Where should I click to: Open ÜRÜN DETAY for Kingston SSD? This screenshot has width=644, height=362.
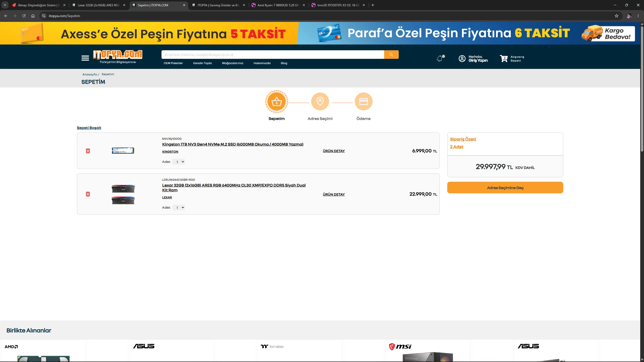[x=334, y=151]
